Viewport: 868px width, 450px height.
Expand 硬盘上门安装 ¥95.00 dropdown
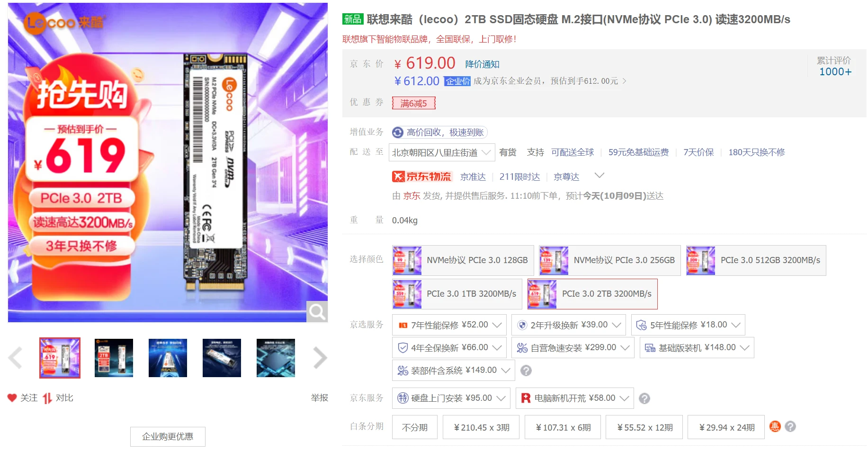coord(451,398)
